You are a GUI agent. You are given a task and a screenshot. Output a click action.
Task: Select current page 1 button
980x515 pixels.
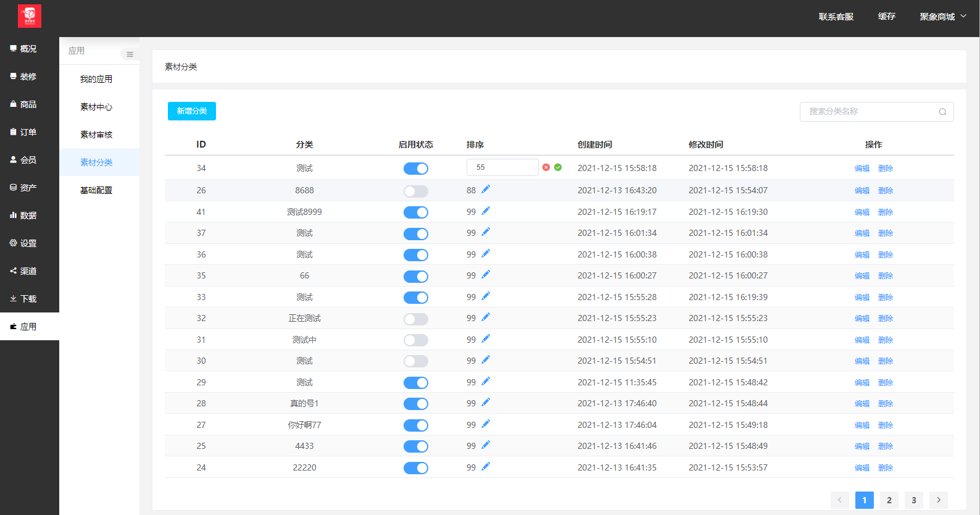tap(865, 500)
